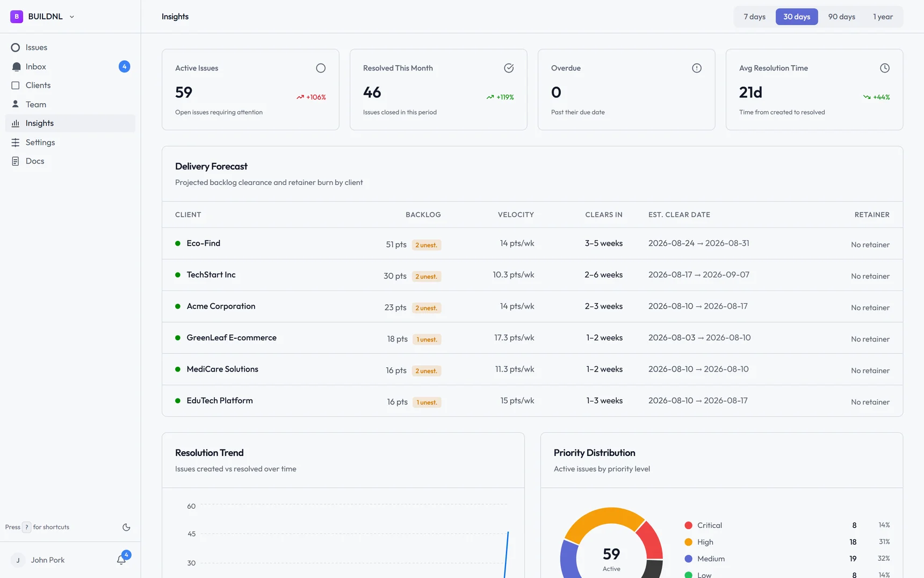Image resolution: width=924 pixels, height=578 pixels.
Task: Click the Insights bar chart icon
Action: (16, 123)
